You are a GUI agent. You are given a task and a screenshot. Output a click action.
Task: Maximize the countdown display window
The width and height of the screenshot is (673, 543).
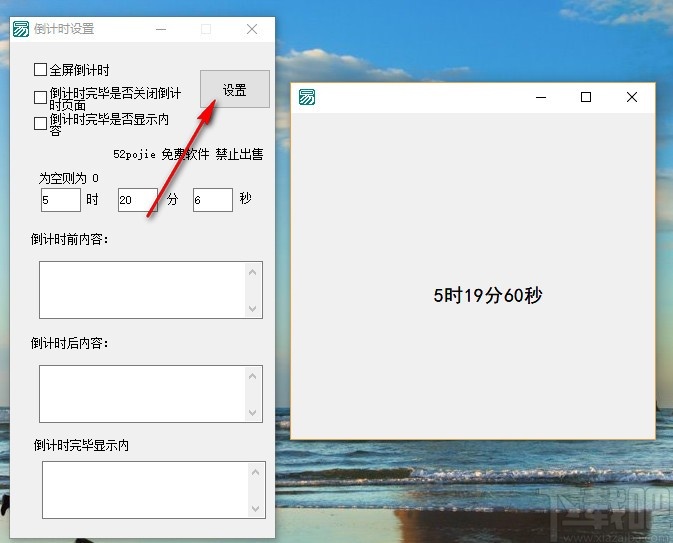586,97
